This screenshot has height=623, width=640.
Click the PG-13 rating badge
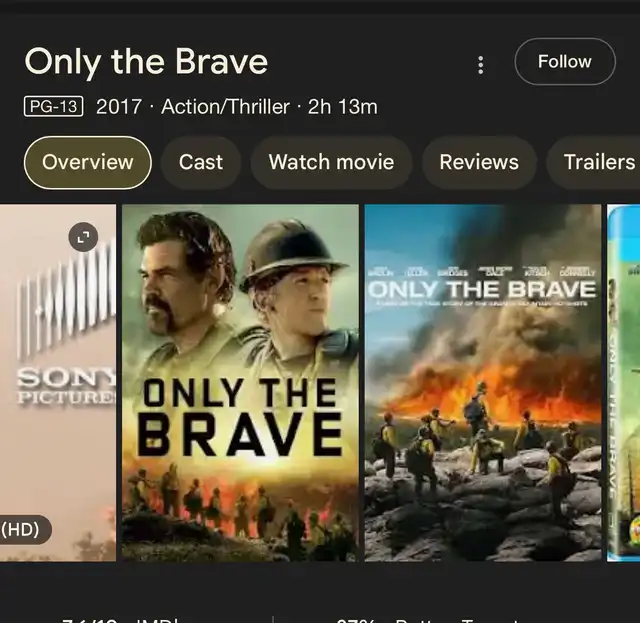coord(53,107)
